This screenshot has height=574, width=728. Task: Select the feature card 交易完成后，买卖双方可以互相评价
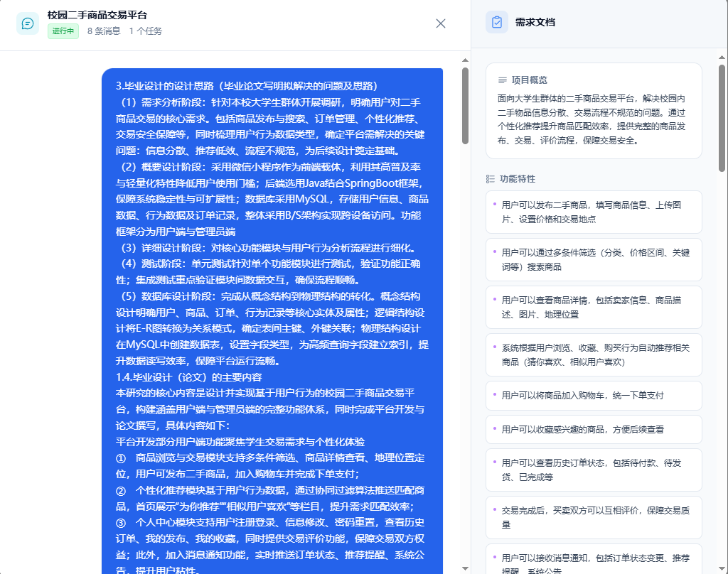click(x=594, y=518)
